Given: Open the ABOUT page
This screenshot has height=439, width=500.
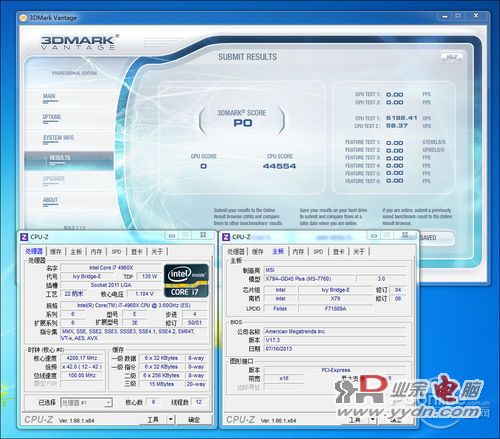Looking at the screenshot, I should point(50,200).
